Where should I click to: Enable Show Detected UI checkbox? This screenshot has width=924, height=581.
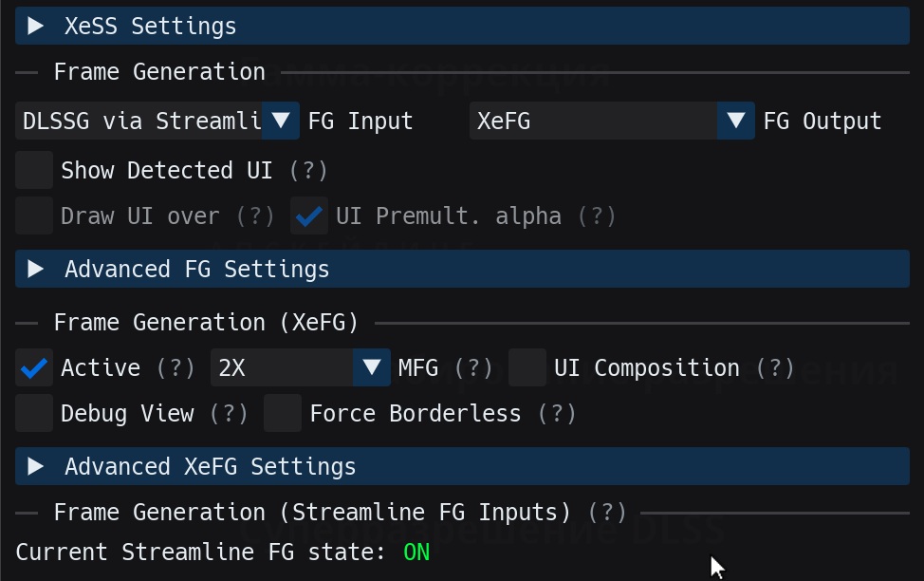pyautogui.click(x=34, y=170)
